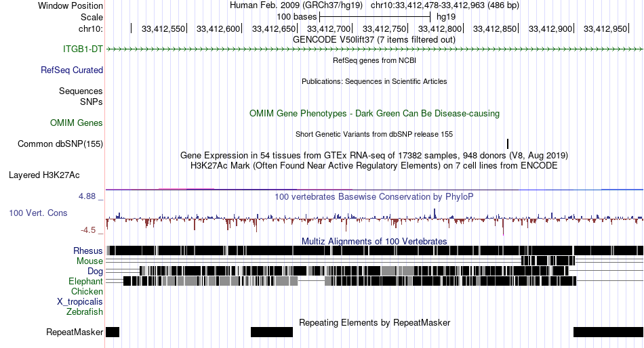
Task: Click the H3K27Ac signal line
Action: pyautogui.click(x=375, y=189)
